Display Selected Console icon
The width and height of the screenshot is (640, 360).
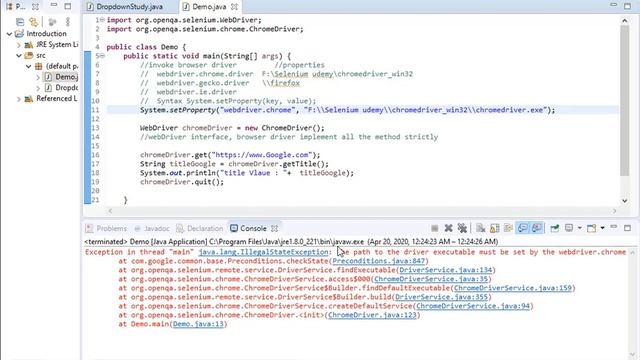(569, 228)
